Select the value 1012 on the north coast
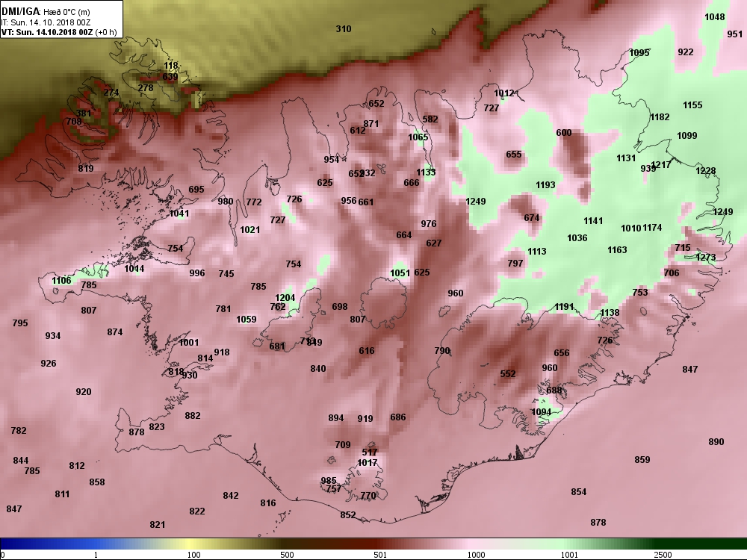This screenshot has height=560, width=747. click(x=503, y=93)
